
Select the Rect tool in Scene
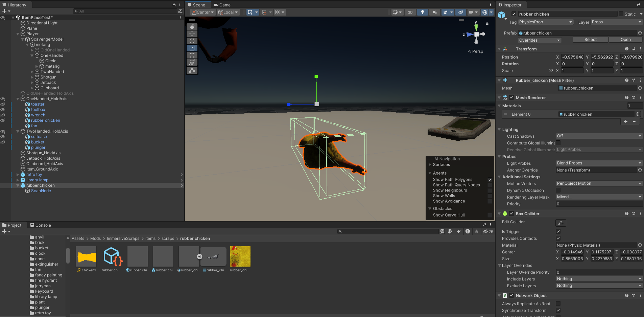[192, 55]
